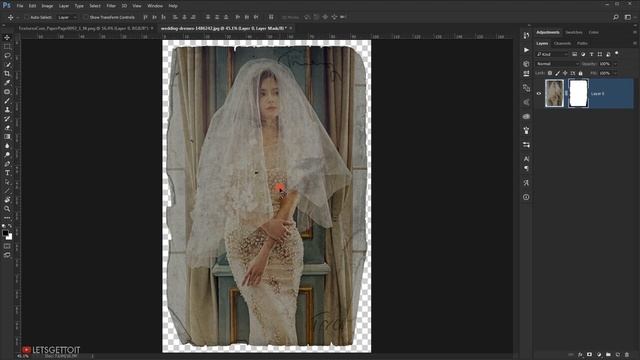Image resolution: width=640 pixels, height=360 pixels.
Task: Select the Pen tool
Action: pos(7,164)
